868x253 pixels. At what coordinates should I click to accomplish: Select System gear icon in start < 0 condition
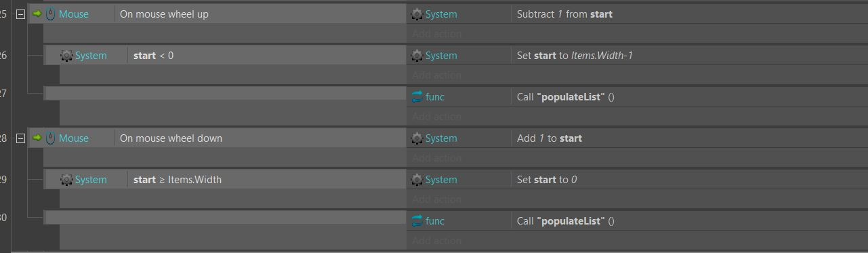click(x=66, y=56)
